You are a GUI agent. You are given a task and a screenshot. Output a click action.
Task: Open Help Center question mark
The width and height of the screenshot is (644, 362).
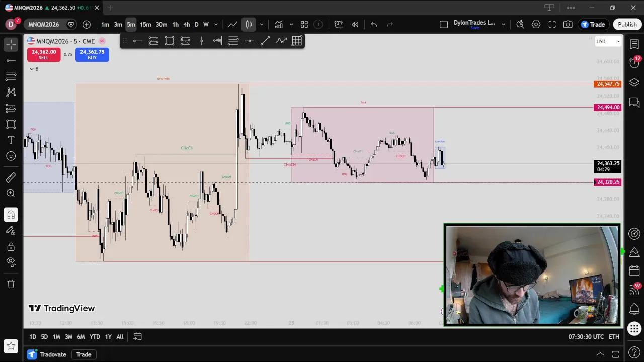pyautogui.click(x=634, y=353)
